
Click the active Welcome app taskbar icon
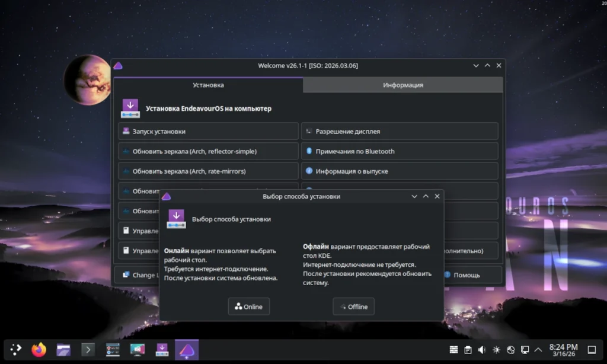pyautogui.click(x=187, y=350)
